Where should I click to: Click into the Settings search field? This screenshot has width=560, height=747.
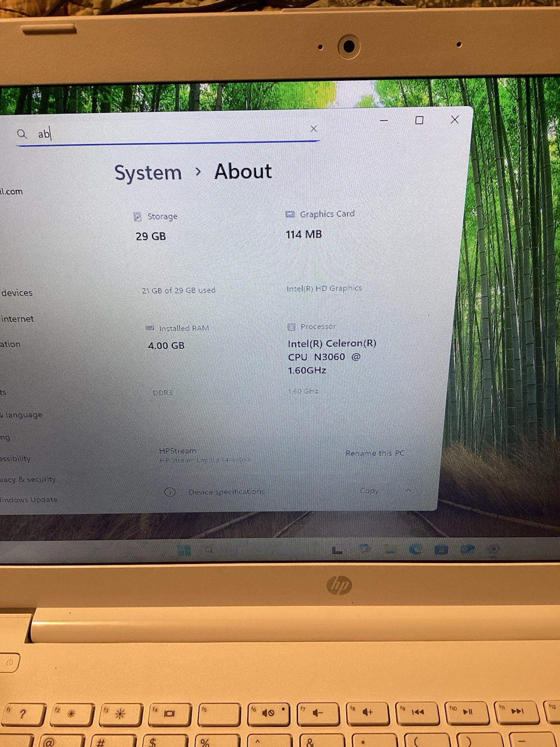click(168, 134)
